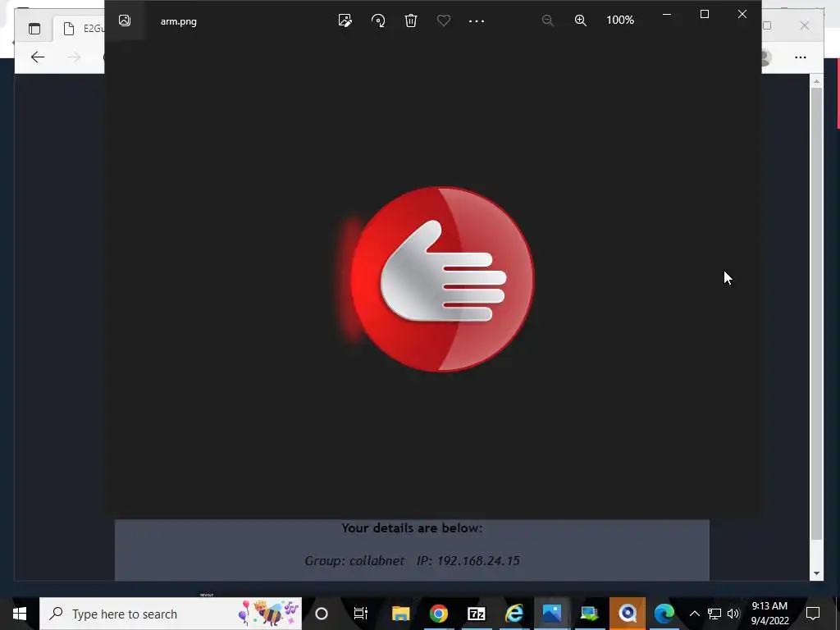Image resolution: width=840 pixels, height=630 pixels.
Task: Click the Edge scrollbar down arrow
Action: (816, 573)
